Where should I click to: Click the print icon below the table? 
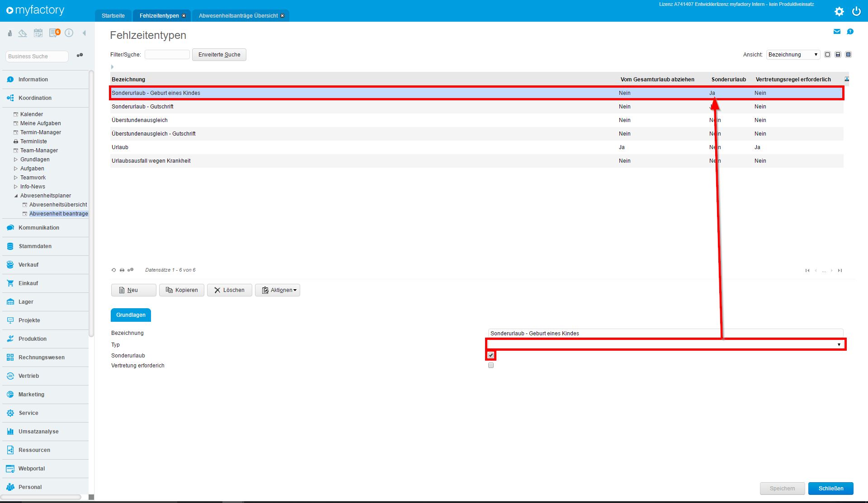(x=122, y=270)
